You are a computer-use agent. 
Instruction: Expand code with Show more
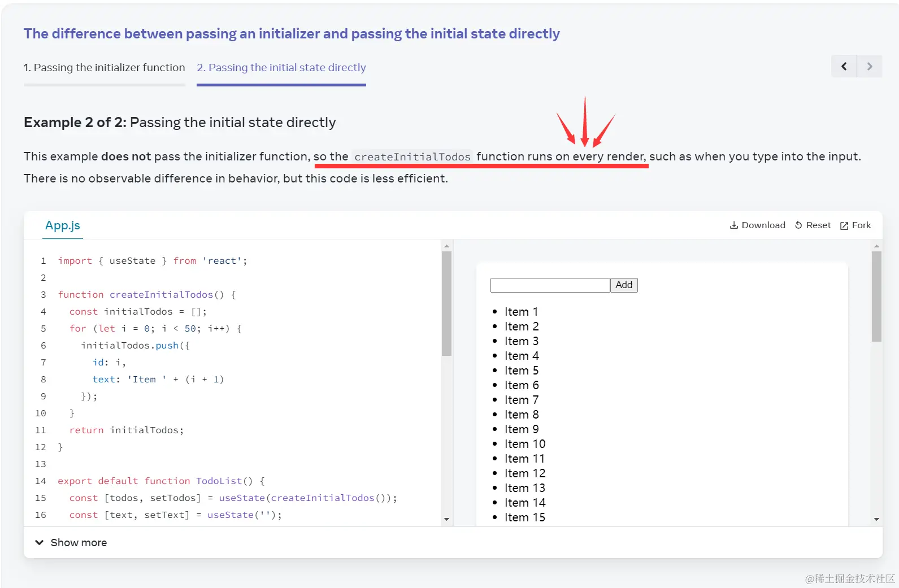pyautogui.click(x=71, y=543)
